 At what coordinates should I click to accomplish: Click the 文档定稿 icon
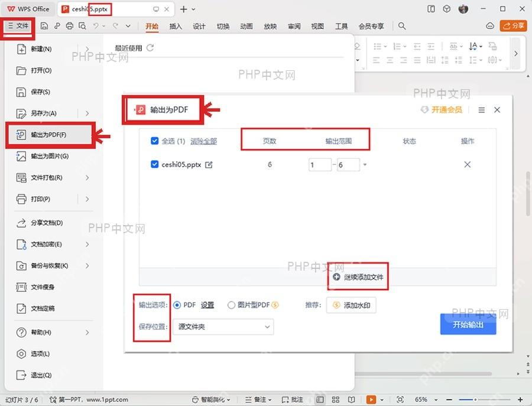coord(21,308)
